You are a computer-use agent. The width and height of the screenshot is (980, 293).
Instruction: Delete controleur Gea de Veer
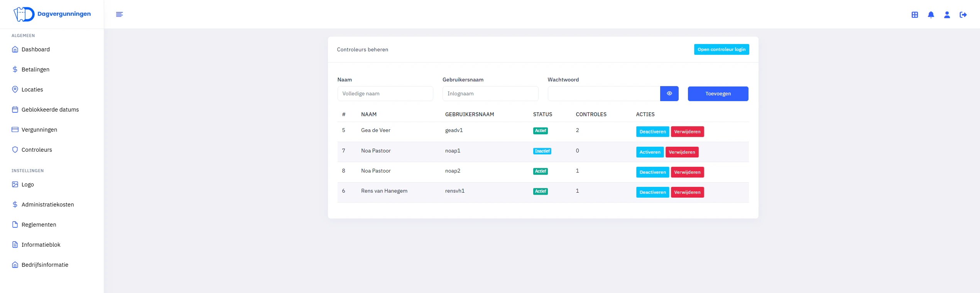pos(687,132)
